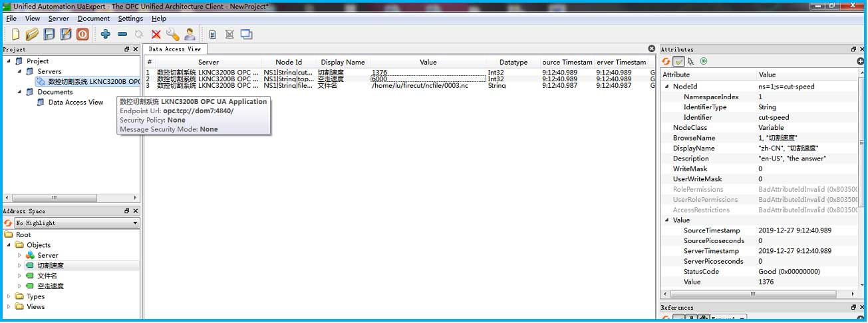Close the Project panel

point(136,49)
